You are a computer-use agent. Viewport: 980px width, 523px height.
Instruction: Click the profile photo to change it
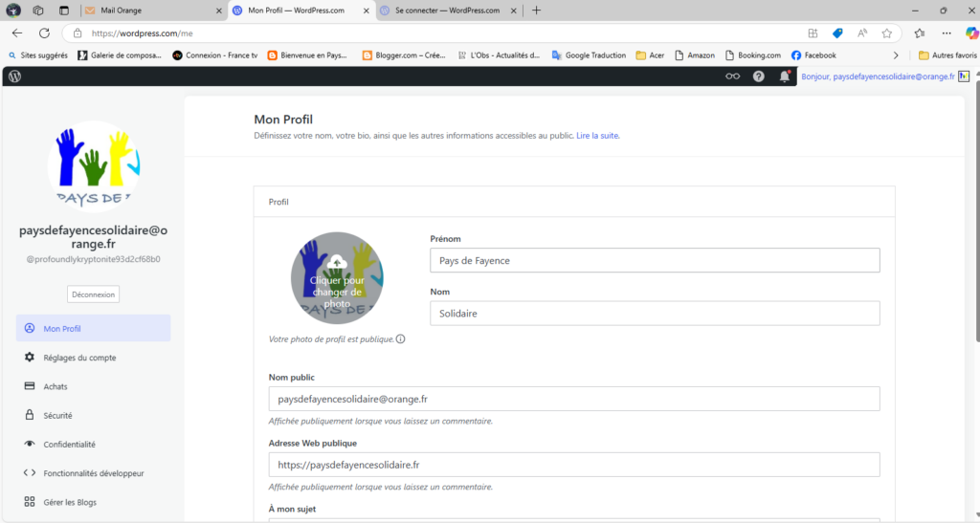337,278
